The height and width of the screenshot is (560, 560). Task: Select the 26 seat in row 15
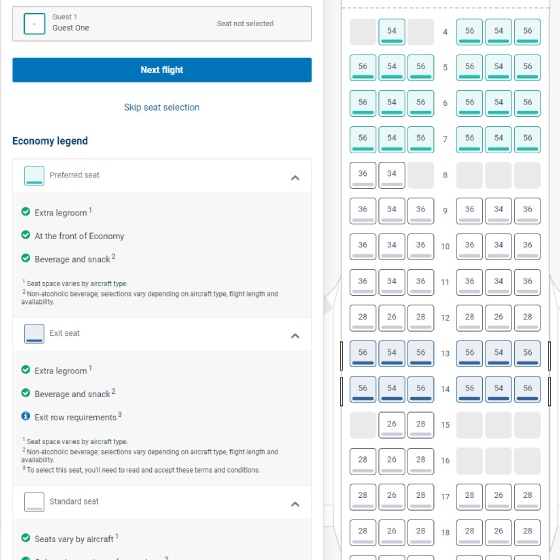[x=392, y=425]
